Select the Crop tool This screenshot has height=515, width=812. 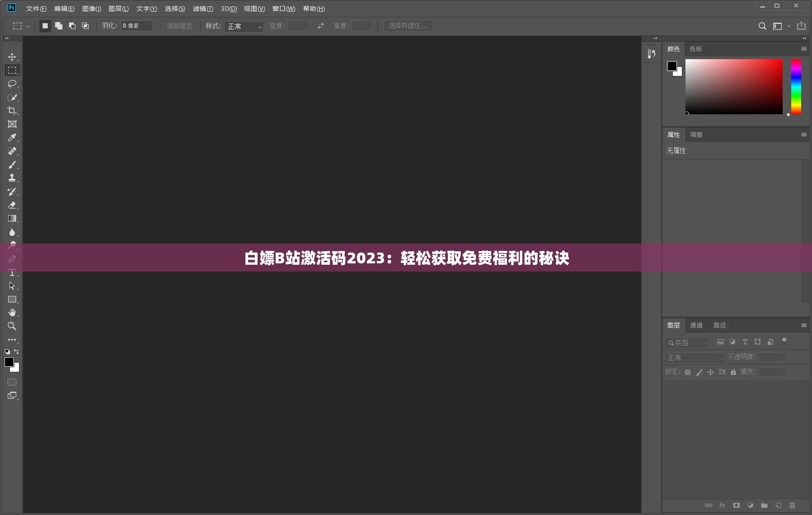[12, 111]
